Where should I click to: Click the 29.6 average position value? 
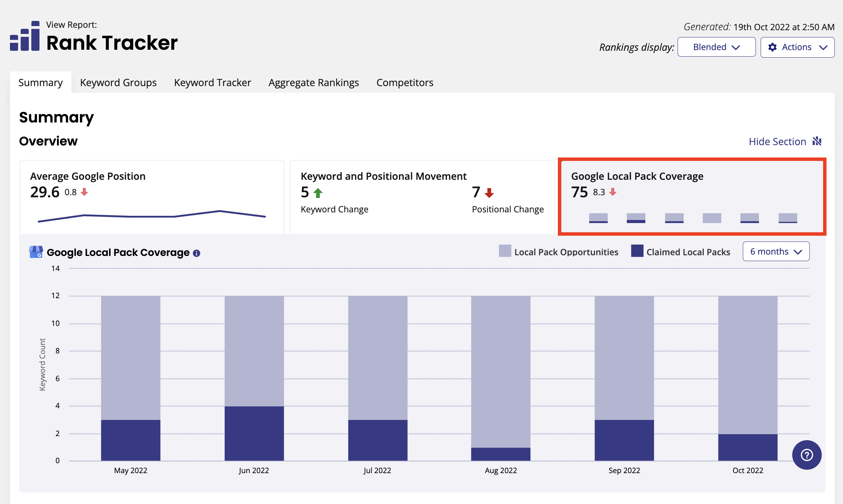click(45, 192)
